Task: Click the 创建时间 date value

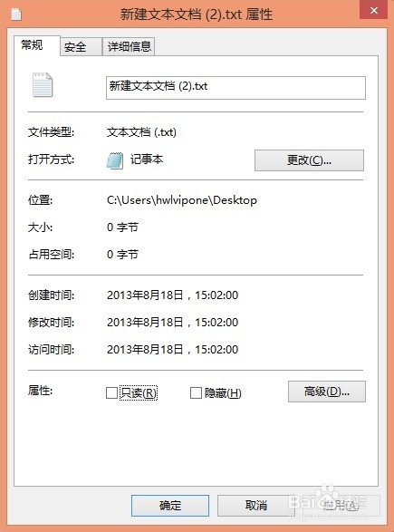Action: 173,295
